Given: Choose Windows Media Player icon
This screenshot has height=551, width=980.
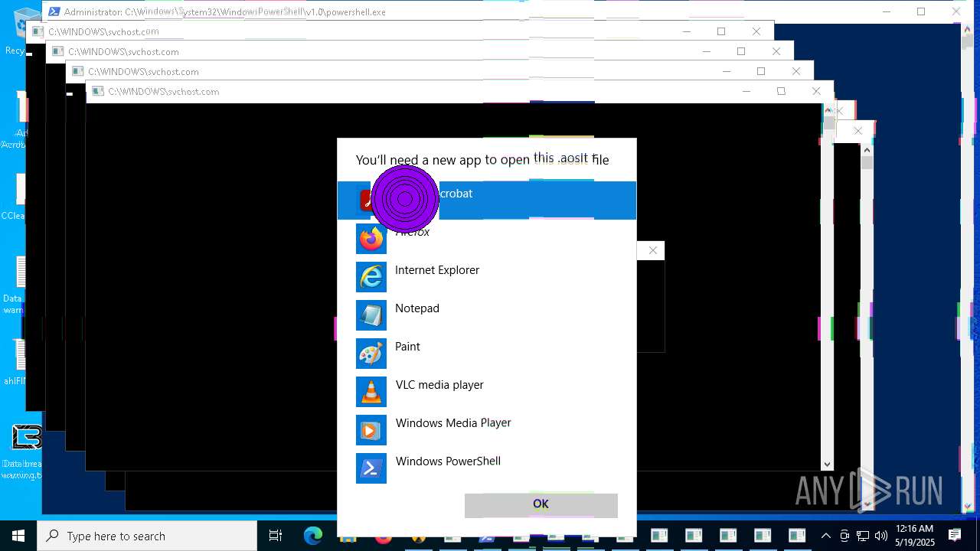Looking at the screenshot, I should (371, 430).
